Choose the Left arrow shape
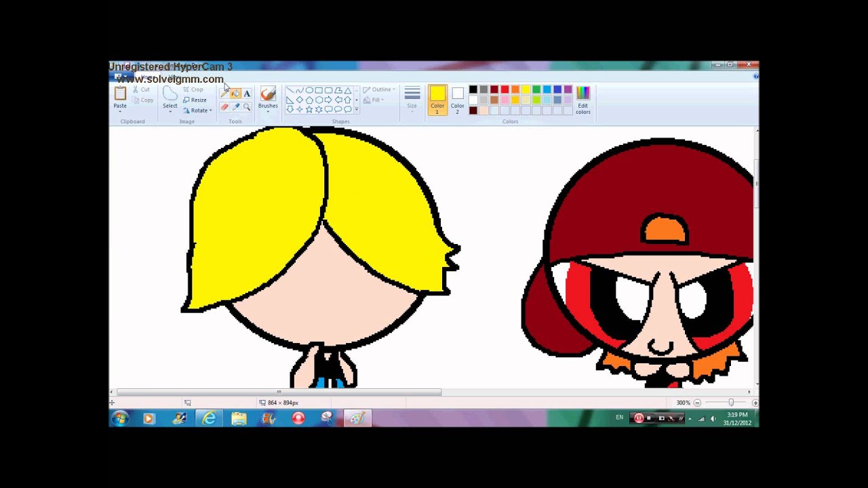 tap(338, 100)
